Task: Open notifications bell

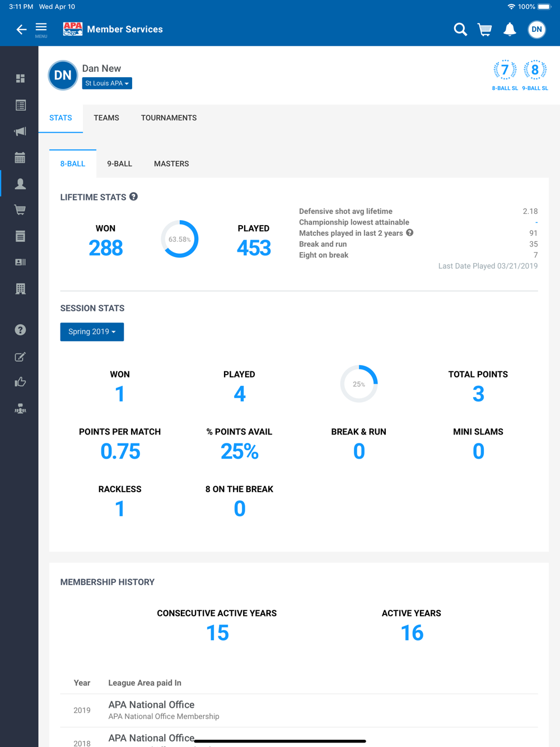Action: 510,30
